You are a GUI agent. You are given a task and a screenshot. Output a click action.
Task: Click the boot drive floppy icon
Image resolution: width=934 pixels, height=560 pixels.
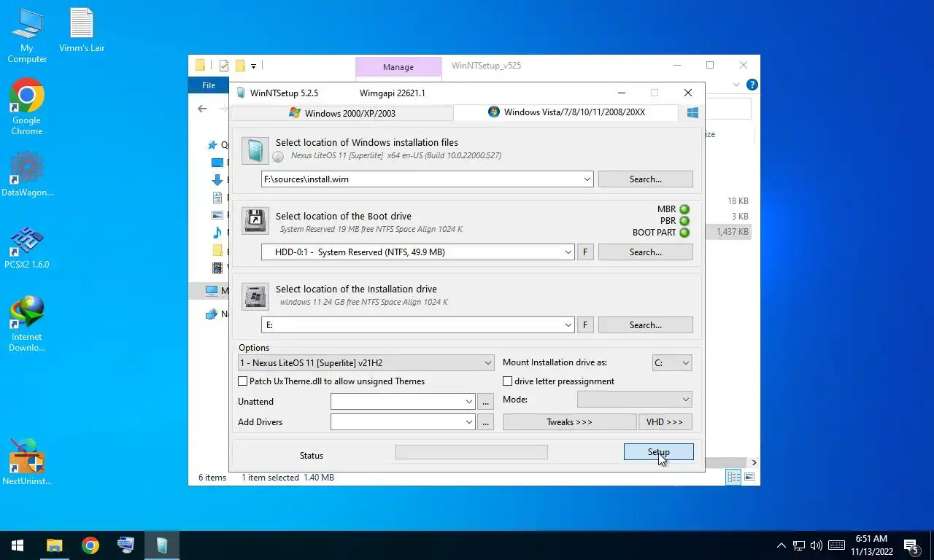(x=255, y=220)
